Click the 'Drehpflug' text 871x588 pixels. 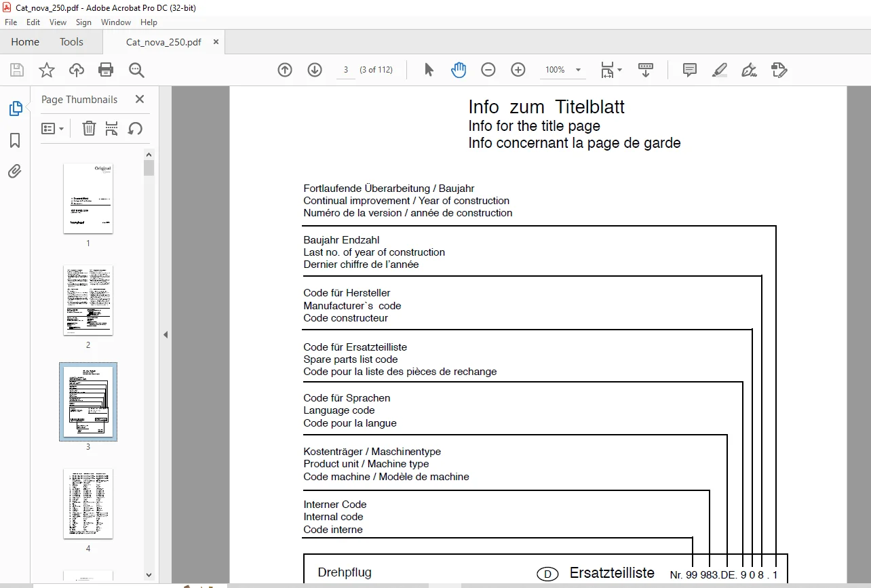point(345,572)
